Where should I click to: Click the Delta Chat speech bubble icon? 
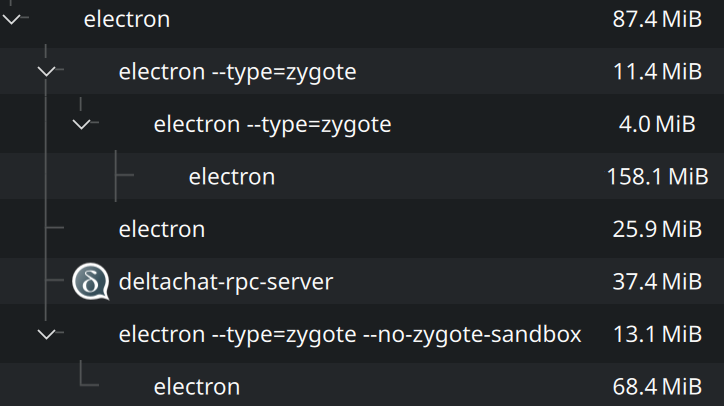(91, 281)
